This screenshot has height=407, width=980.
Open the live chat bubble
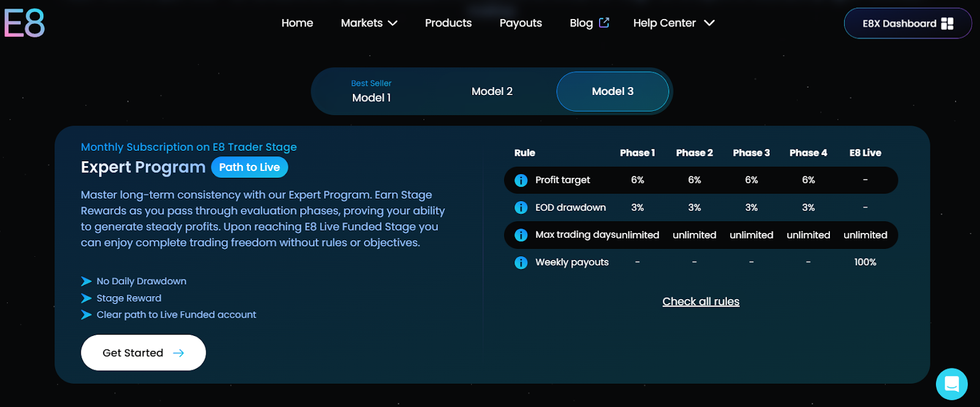click(951, 384)
